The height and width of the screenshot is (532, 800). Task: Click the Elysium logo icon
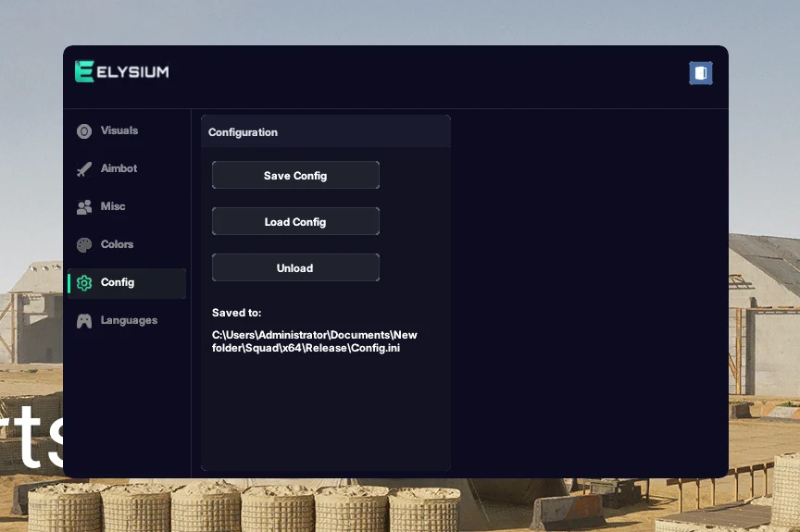point(84,71)
